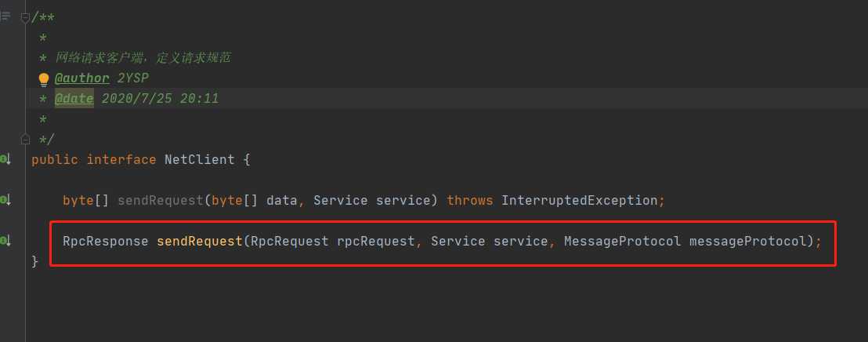Viewport: 868px width, 342px height.
Task: Click the throws keyword
Action: click(469, 200)
